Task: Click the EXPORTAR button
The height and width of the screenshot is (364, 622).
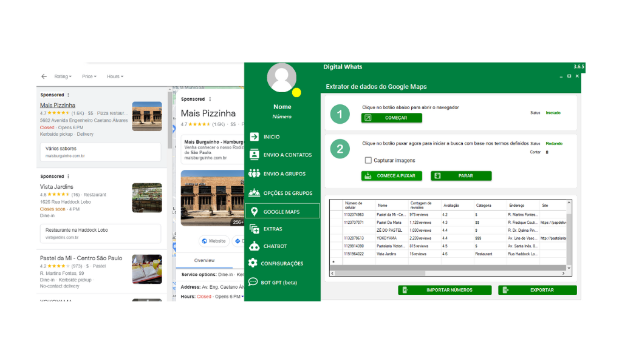Action: [x=538, y=290]
